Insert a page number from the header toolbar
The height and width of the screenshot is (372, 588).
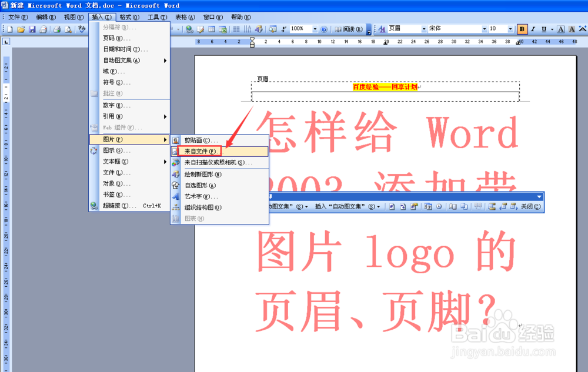(392, 206)
